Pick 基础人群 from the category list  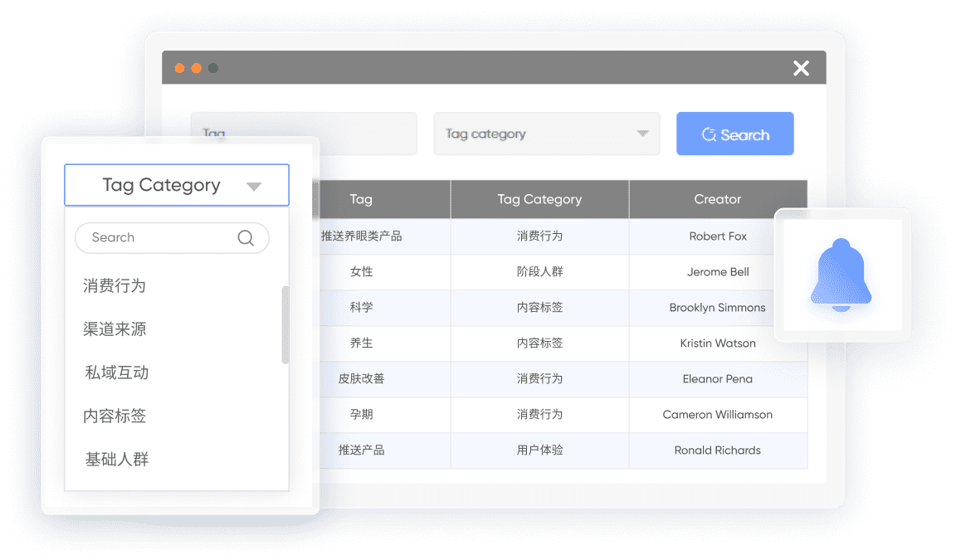click(x=116, y=459)
